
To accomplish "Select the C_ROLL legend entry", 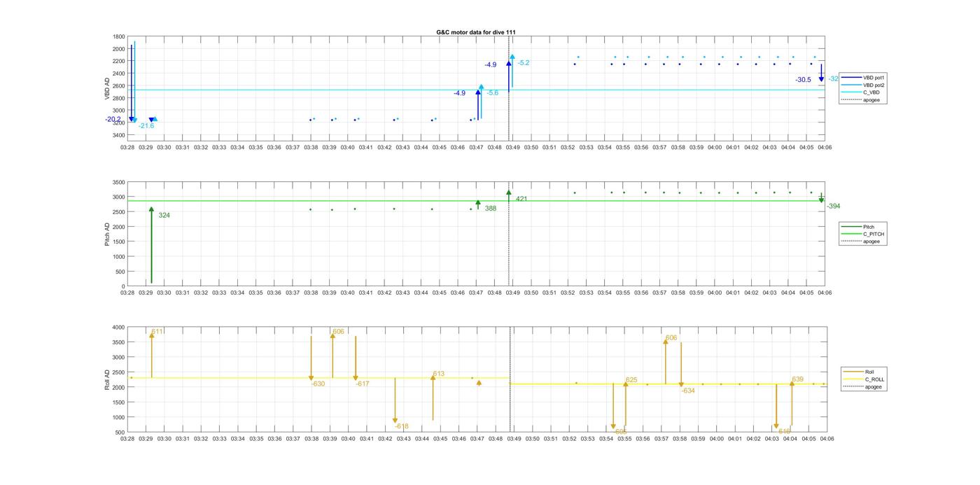I will pyautogui.click(x=864, y=379).
